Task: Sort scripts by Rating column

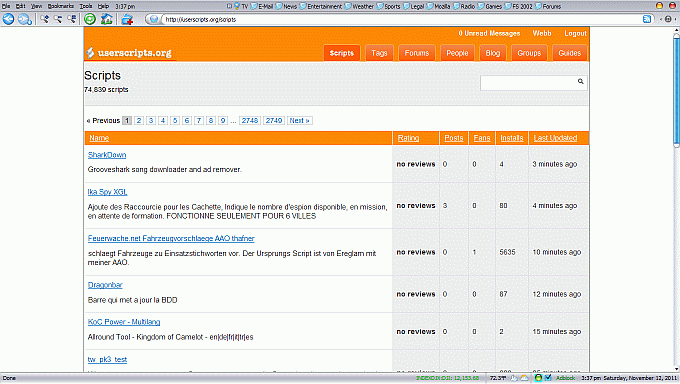Action: 408,138
